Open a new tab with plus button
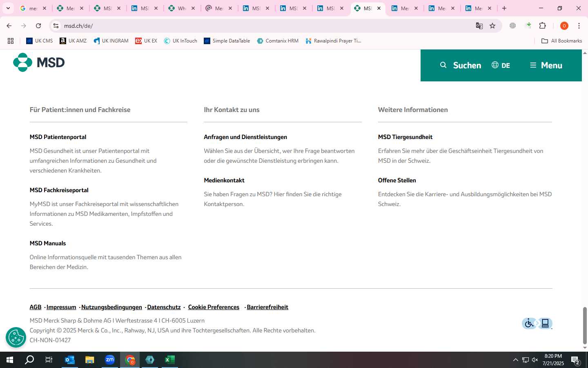Image resolution: width=588 pixels, height=368 pixels. 504,8
